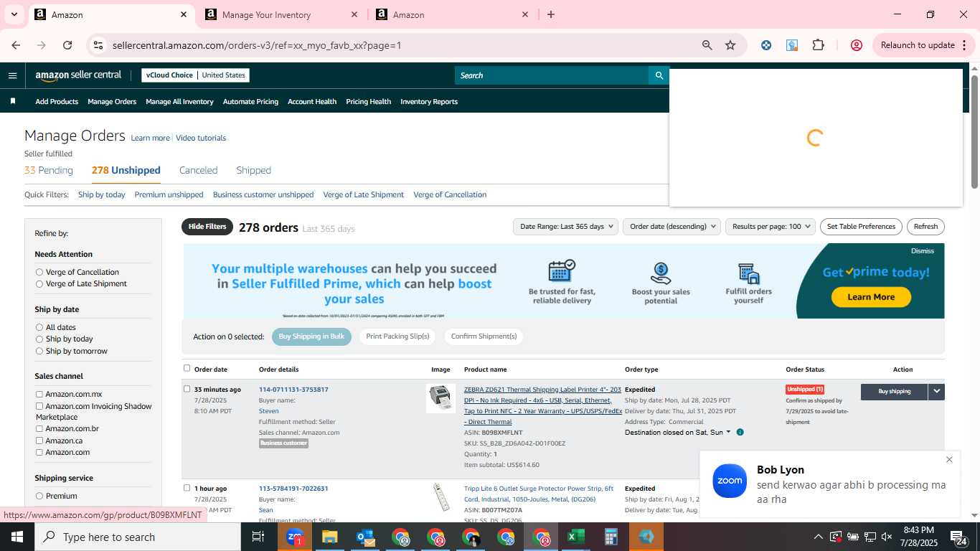Click the Hide Filters button

(x=207, y=227)
